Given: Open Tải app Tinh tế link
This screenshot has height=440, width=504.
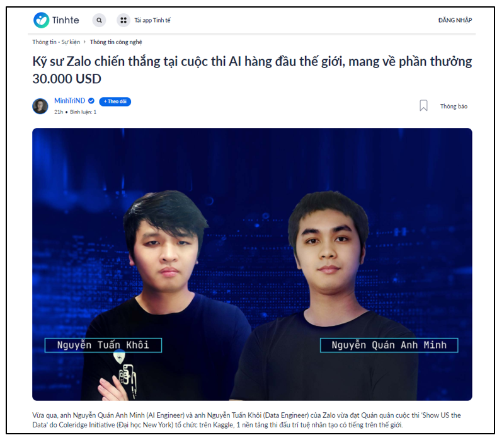Looking at the screenshot, I should click(x=152, y=20).
